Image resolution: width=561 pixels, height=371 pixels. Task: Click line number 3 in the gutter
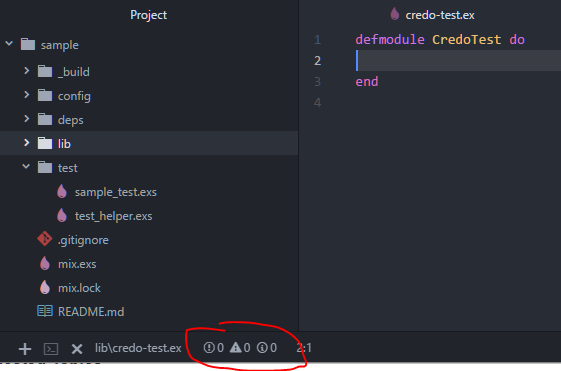click(x=317, y=82)
